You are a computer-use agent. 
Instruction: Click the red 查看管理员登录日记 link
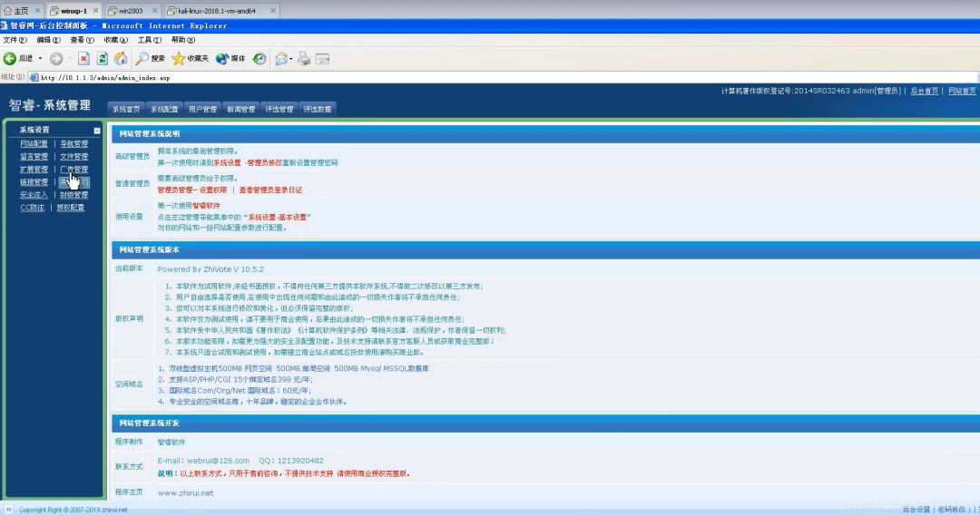pos(270,190)
